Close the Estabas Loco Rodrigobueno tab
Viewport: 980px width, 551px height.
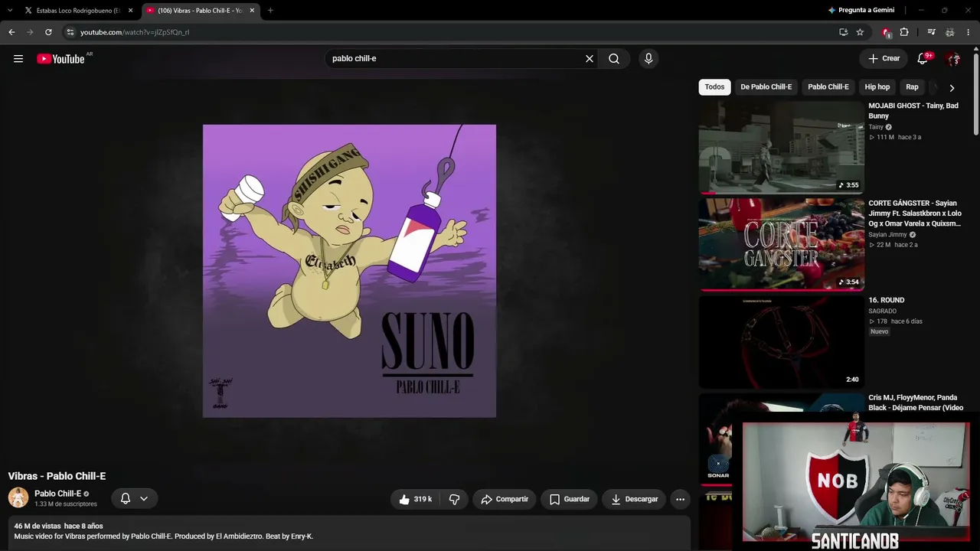130,11
